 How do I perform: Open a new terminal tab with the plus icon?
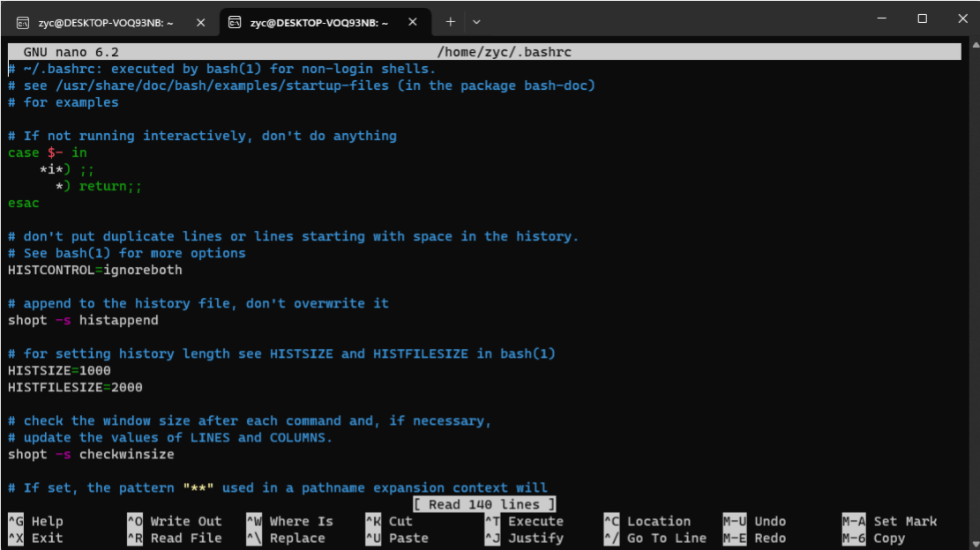point(450,21)
